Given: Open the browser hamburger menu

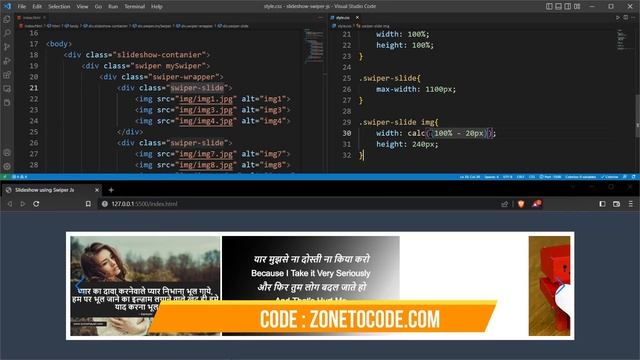Looking at the screenshot, I should tap(631, 204).
